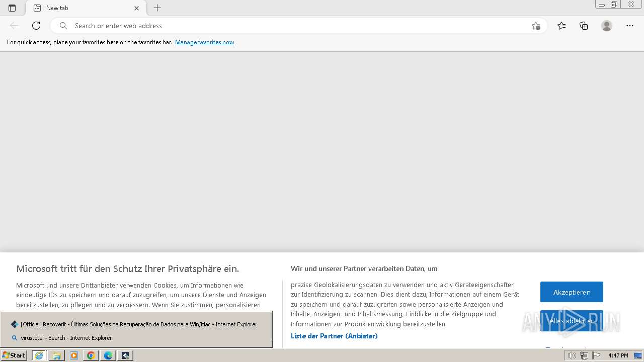644x362 pixels.
Task: Open the Collections icon
Action: pos(584,26)
